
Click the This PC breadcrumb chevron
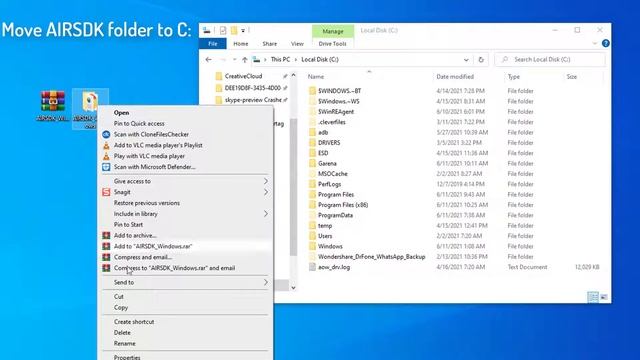(x=296, y=60)
